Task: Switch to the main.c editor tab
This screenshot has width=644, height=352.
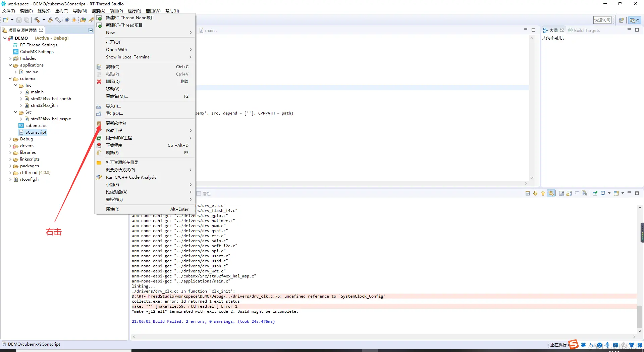Action: (x=208, y=30)
